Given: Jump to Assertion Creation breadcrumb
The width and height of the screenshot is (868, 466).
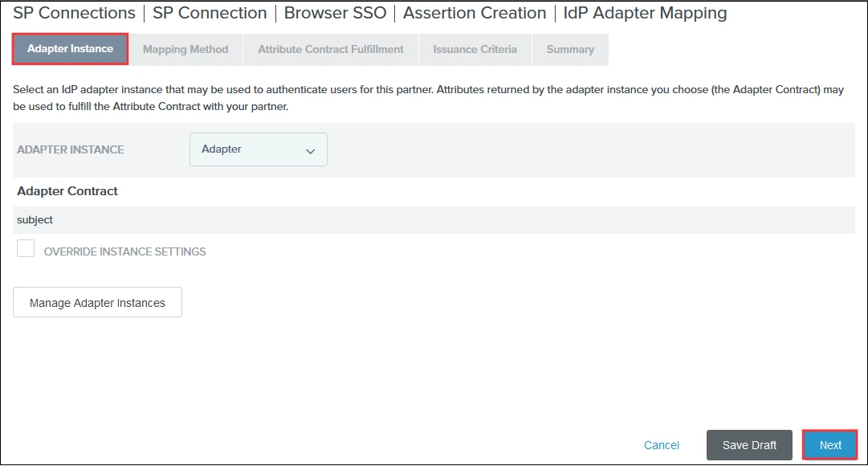Looking at the screenshot, I should [x=475, y=14].
